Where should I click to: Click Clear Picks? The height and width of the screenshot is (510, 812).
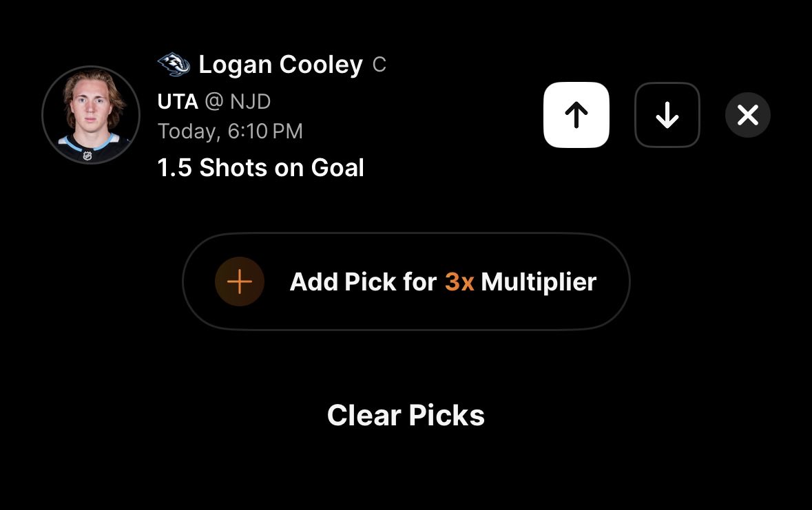(x=406, y=415)
